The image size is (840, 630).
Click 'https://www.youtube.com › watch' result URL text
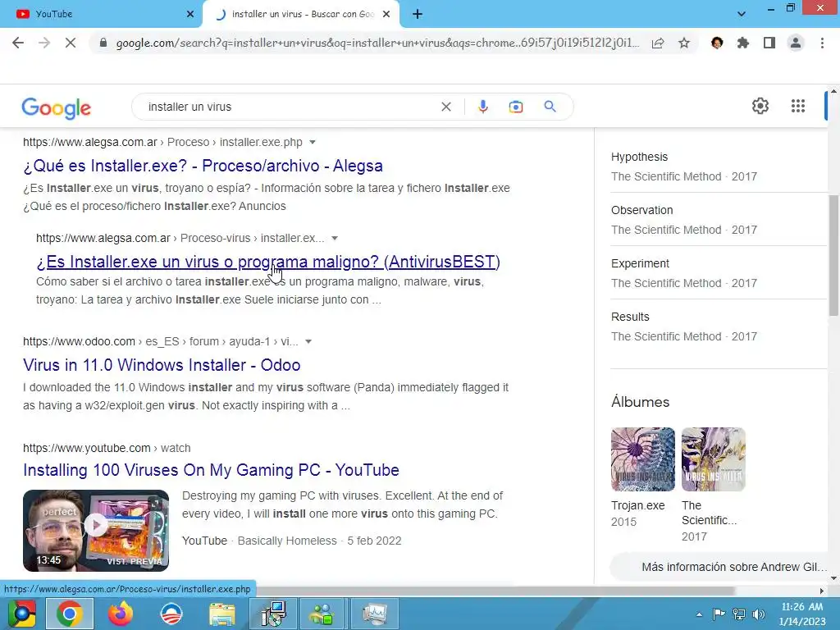tap(107, 448)
